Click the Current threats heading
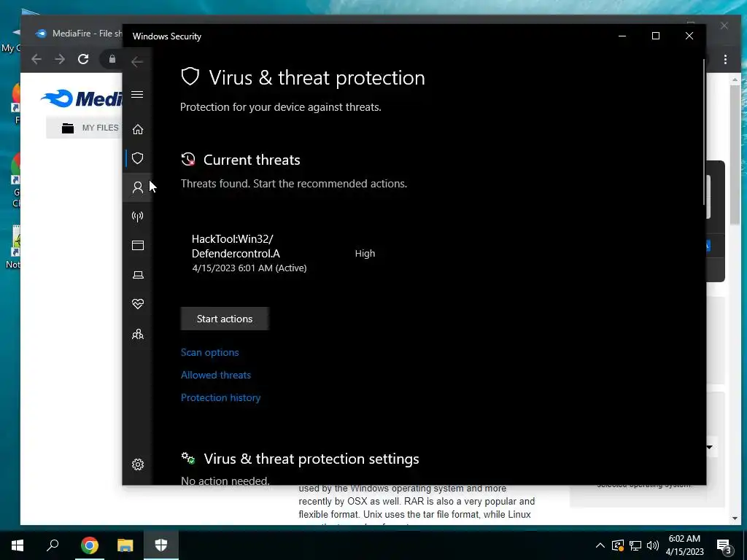This screenshot has width=747, height=560. (x=252, y=160)
